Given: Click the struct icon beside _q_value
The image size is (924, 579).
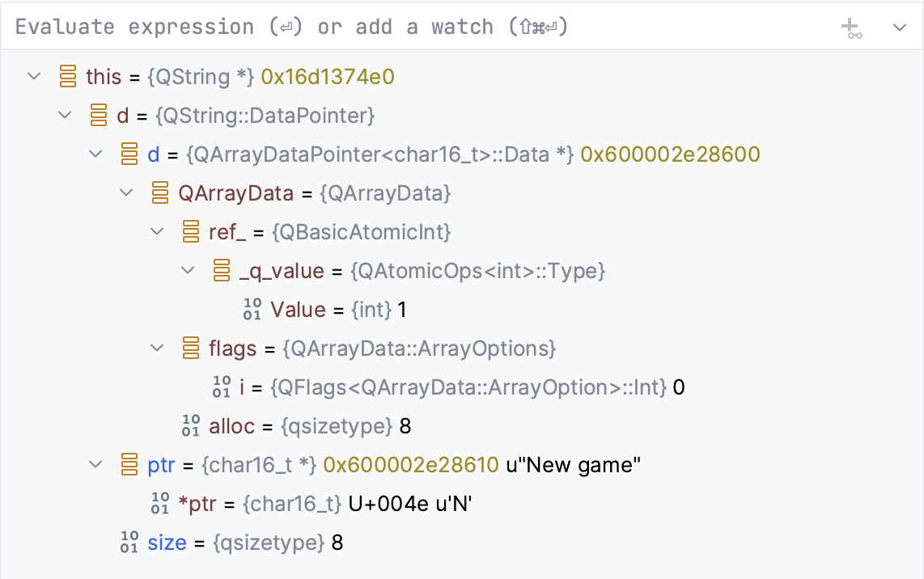Looking at the screenshot, I should click(222, 270).
